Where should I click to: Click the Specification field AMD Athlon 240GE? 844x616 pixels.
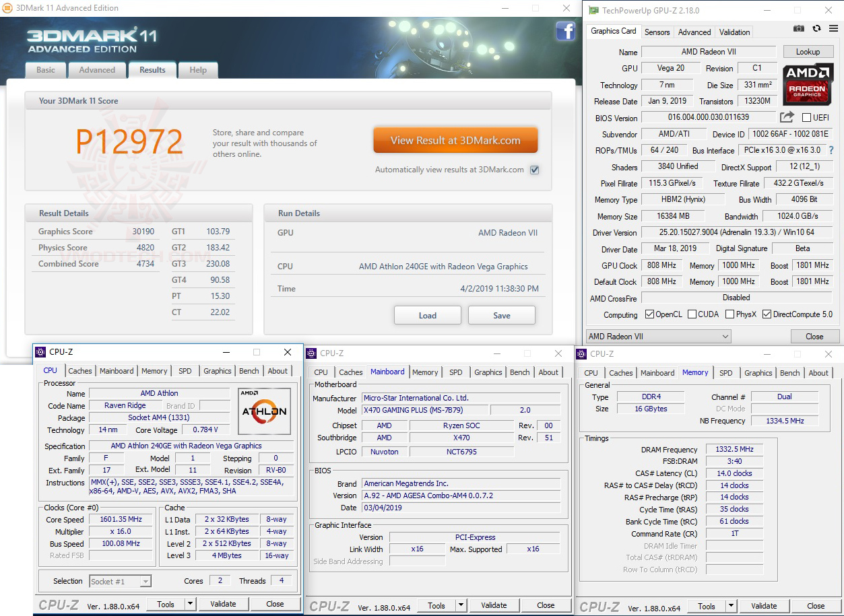191,446
